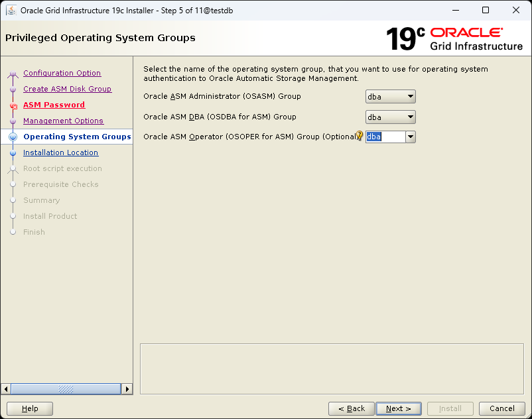Viewport: 532px width, 419px height.
Task: Open the OSASM Group dropdown
Action: (390, 97)
